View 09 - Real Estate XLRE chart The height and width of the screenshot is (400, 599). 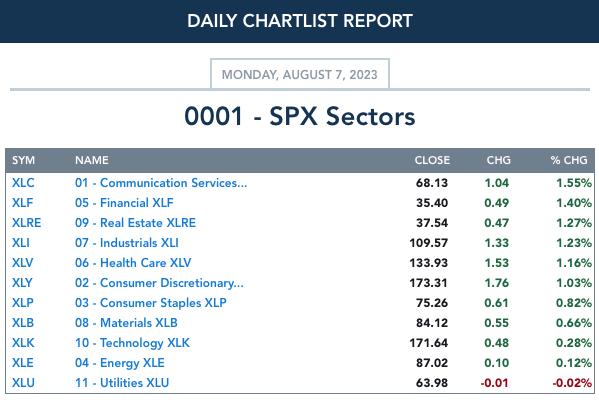click(135, 223)
